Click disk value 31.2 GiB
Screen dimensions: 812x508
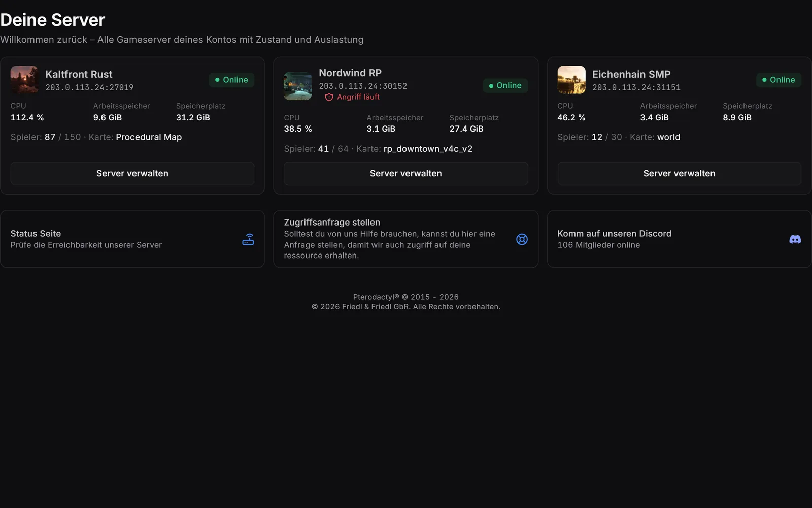(193, 117)
